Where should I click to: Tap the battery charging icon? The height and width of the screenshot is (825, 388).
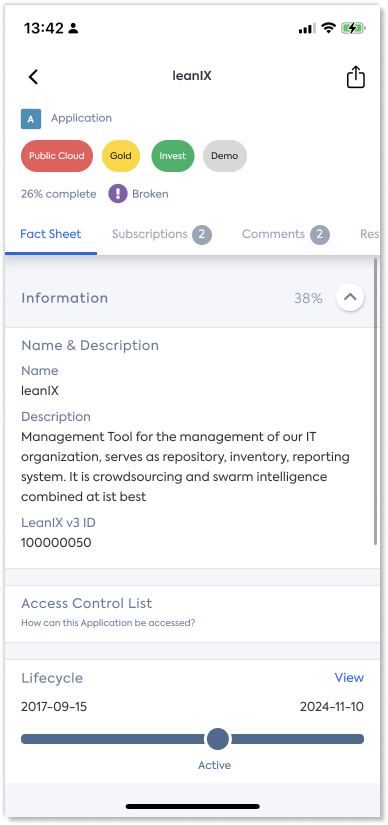(353, 28)
